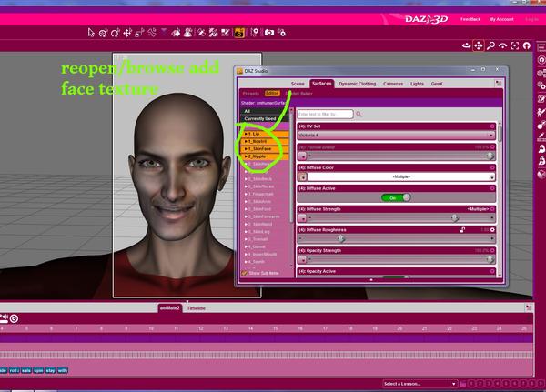
Task: Click the Reset view viewport icon
Action: [527, 45]
